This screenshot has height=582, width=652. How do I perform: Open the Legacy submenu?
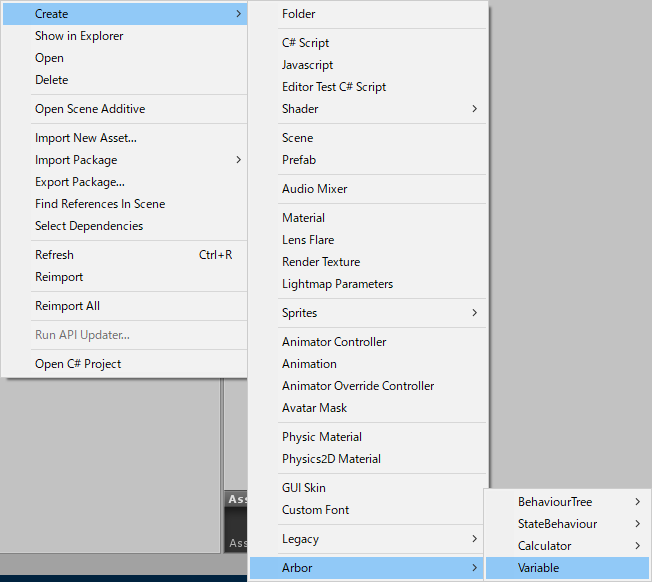(x=300, y=539)
